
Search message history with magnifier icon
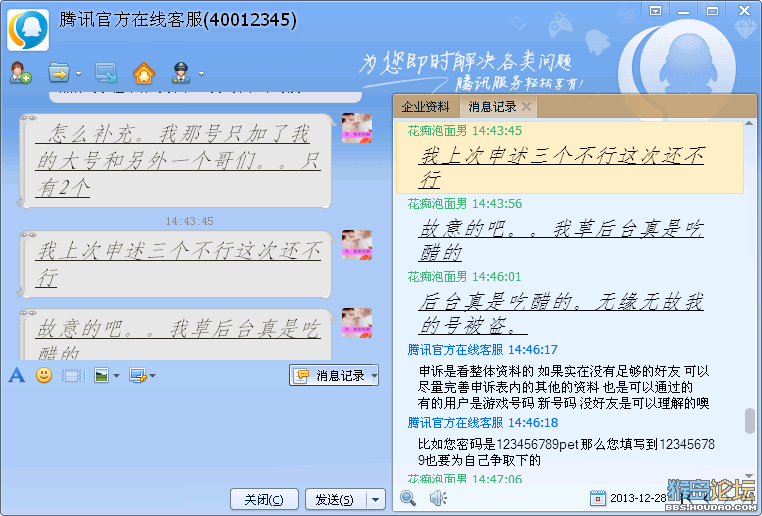pos(408,498)
